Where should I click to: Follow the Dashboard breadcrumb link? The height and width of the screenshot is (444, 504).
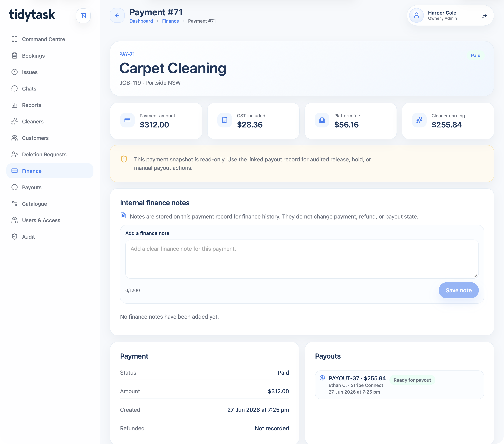pos(141,21)
